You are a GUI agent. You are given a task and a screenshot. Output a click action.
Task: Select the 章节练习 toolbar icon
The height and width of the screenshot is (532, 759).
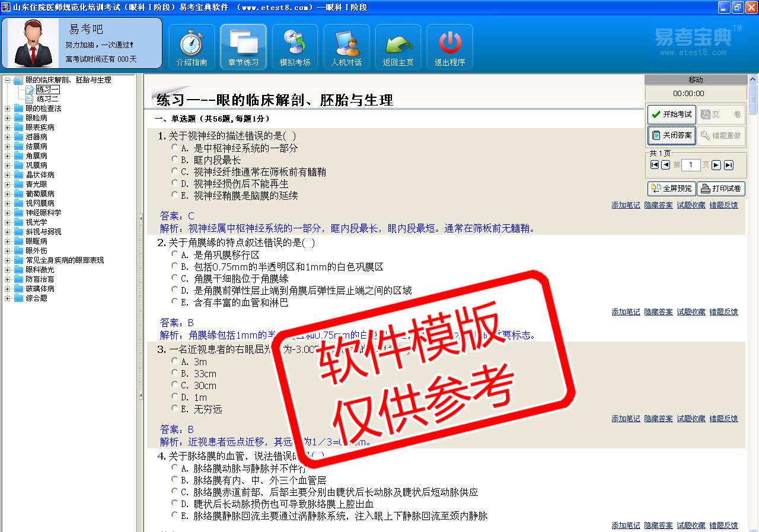click(243, 47)
